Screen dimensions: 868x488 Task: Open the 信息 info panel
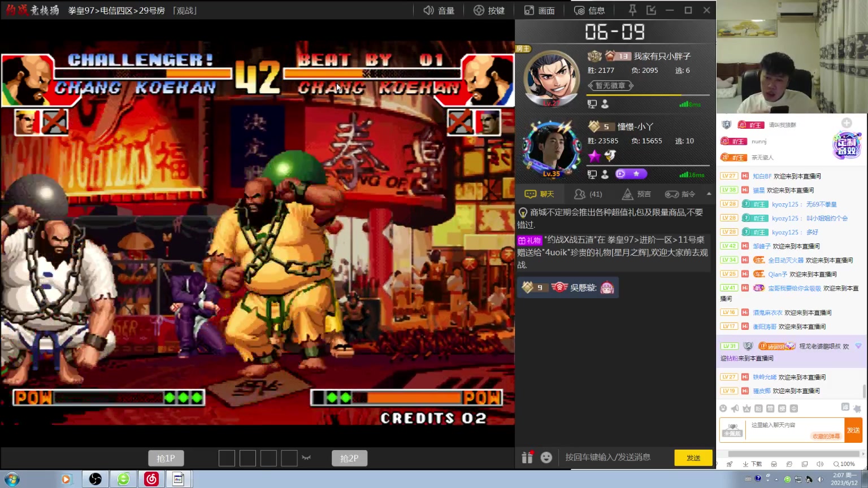point(589,10)
